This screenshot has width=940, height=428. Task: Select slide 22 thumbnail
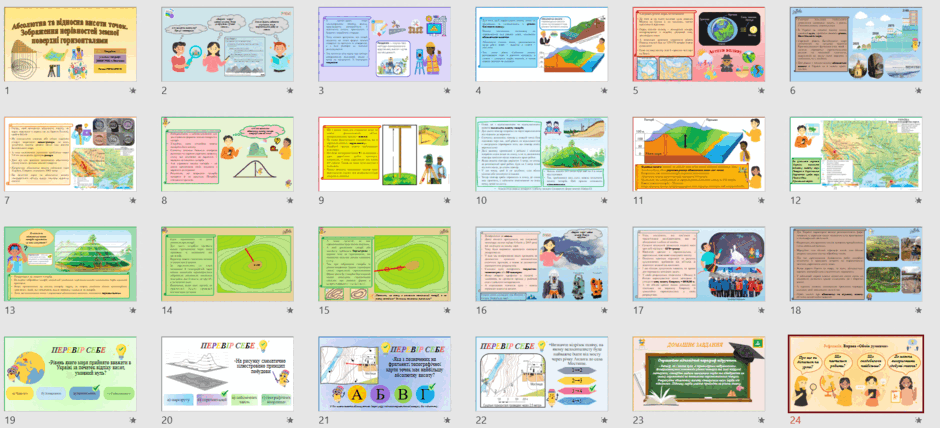pyautogui.click(x=541, y=373)
